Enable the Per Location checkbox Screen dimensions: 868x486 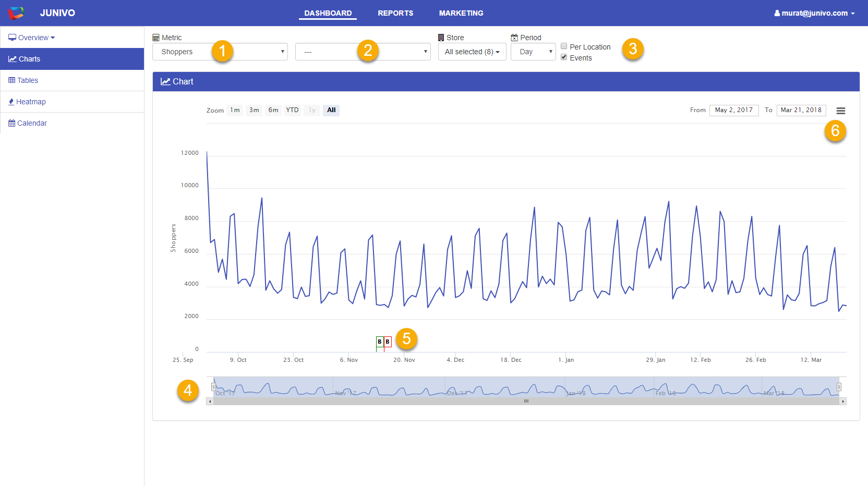564,46
